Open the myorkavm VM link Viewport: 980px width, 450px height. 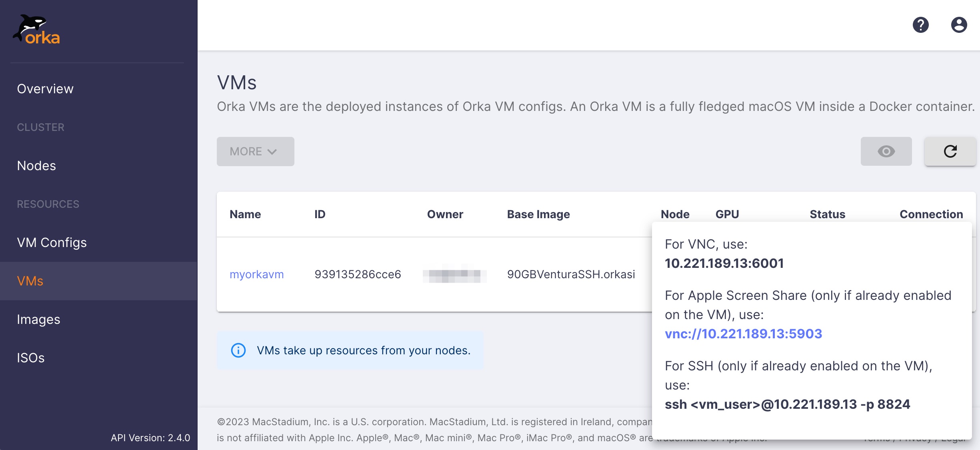pyautogui.click(x=256, y=274)
